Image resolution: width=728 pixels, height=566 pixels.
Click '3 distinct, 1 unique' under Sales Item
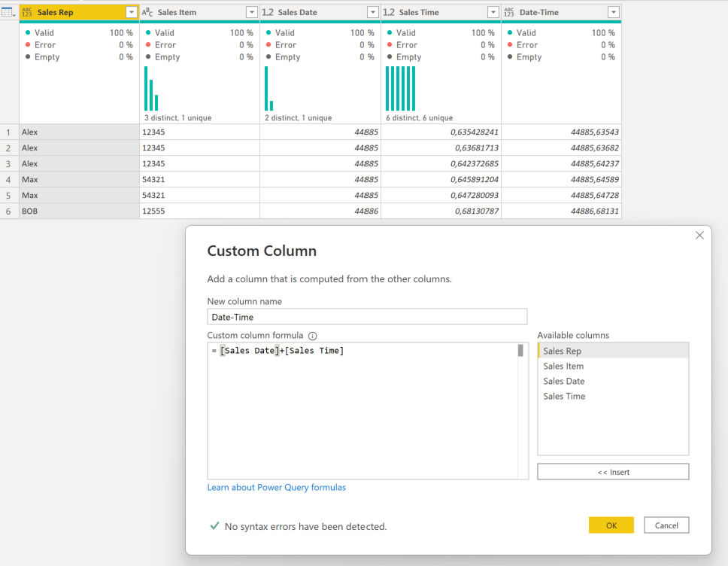177,118
